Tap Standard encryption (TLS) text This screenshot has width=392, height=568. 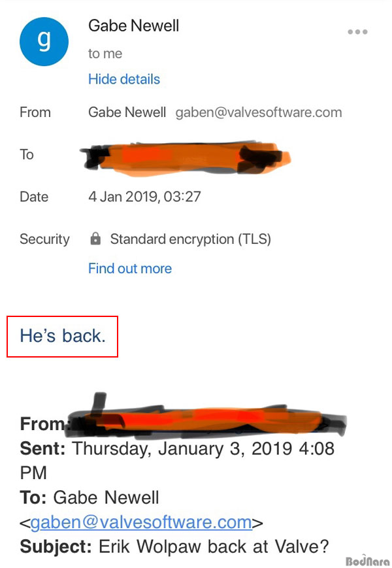point(190,239)
